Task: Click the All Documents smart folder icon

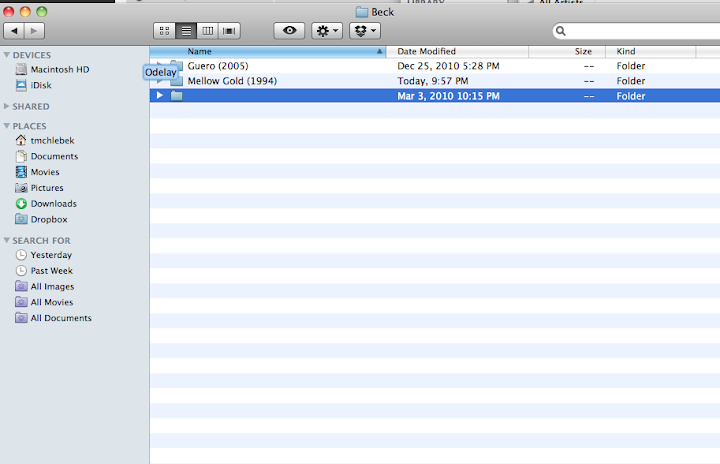Action: tap(21, 318)
